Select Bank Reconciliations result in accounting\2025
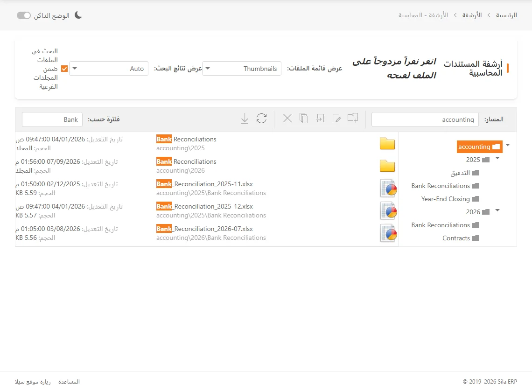This screenshot has width=532, height=392. tap(186, 139)
